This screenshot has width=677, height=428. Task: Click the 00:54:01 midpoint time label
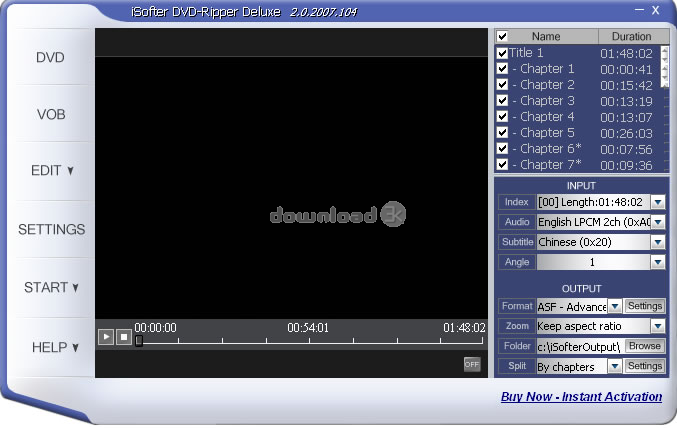pyautogui.click(x=308, y=328)
